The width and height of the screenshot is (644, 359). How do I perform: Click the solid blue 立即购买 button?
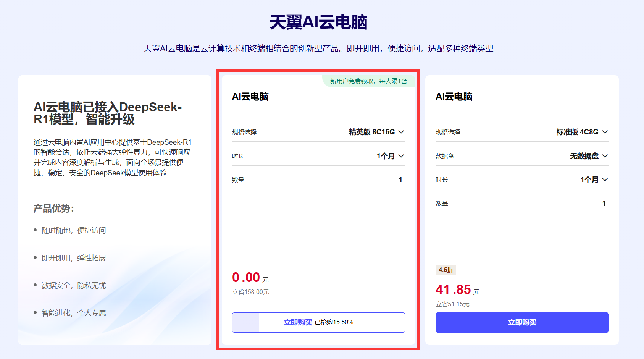(x=522, y=322)
